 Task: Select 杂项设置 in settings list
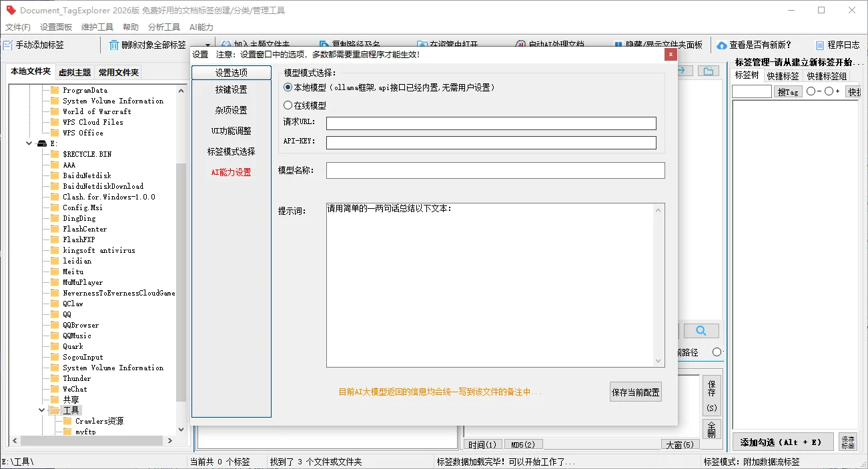coord(231,110)
